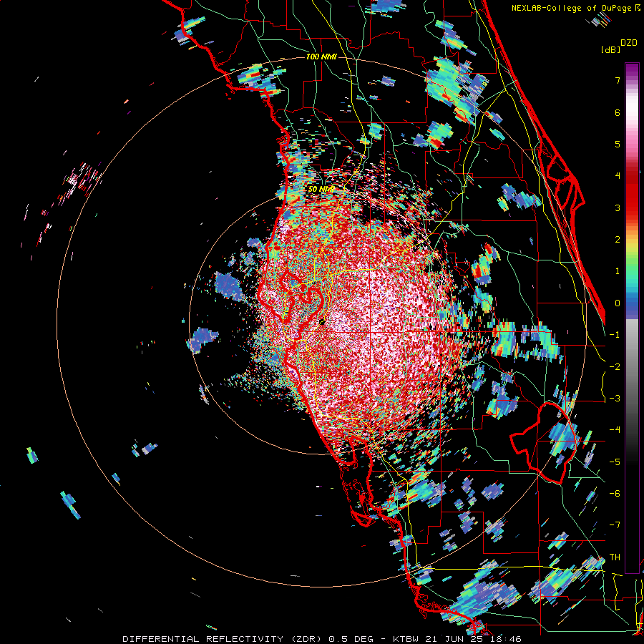The height and width of the screenshot is (644, 644).
Task: Click the Differential Reflectivity product caption
Action: pyautogui.click(x=321, y=639)
